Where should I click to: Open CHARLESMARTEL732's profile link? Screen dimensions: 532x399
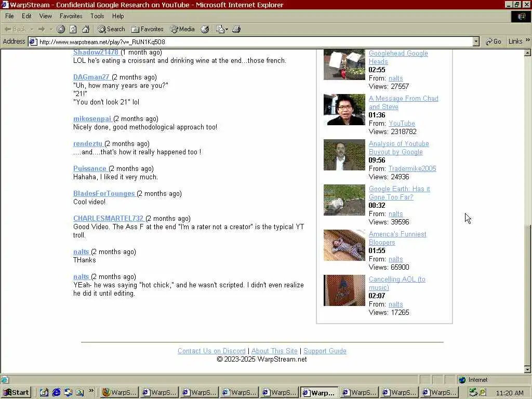[108, 219]
